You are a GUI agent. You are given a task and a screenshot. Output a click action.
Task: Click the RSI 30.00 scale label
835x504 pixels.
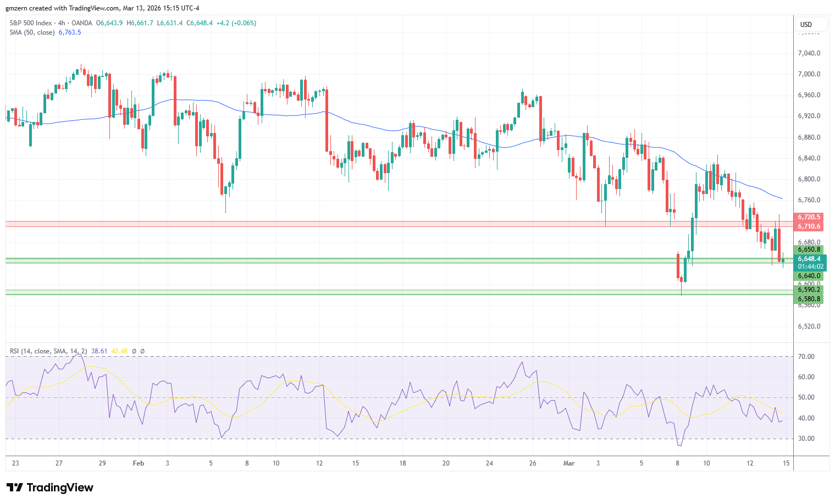(806, 439)
